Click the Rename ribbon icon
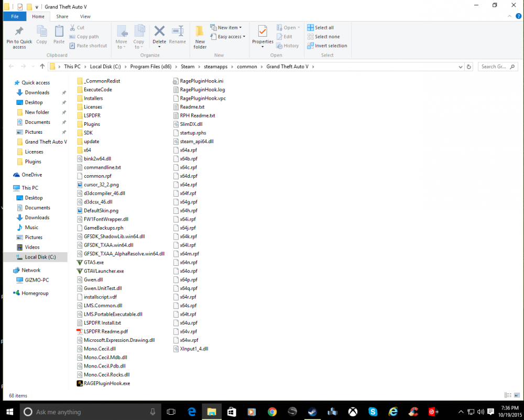Screen dimensions: 524x420 pos(178,31)
